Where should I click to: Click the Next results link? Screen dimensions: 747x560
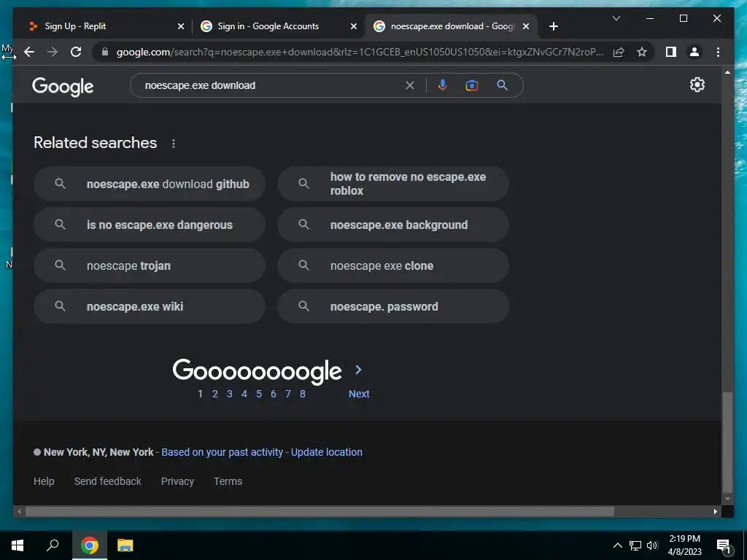click(x=359, y=394)
